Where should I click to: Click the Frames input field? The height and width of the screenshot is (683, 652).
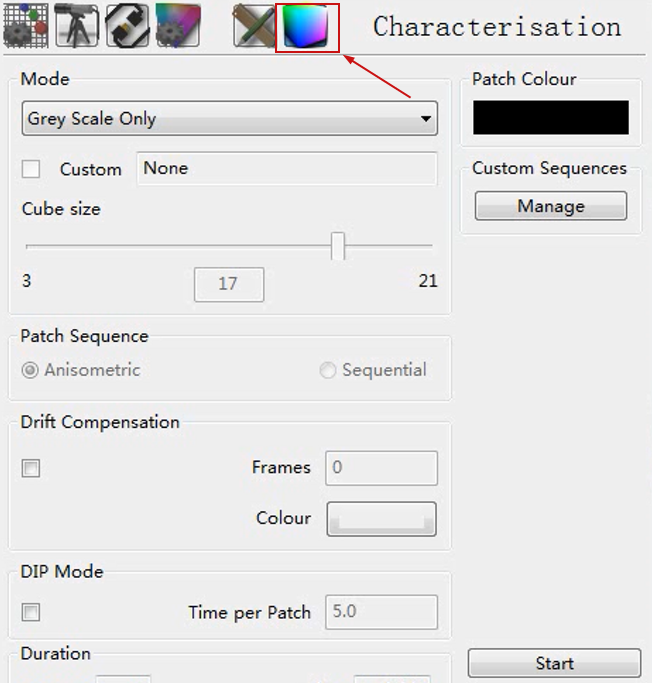tap(382, 468)
